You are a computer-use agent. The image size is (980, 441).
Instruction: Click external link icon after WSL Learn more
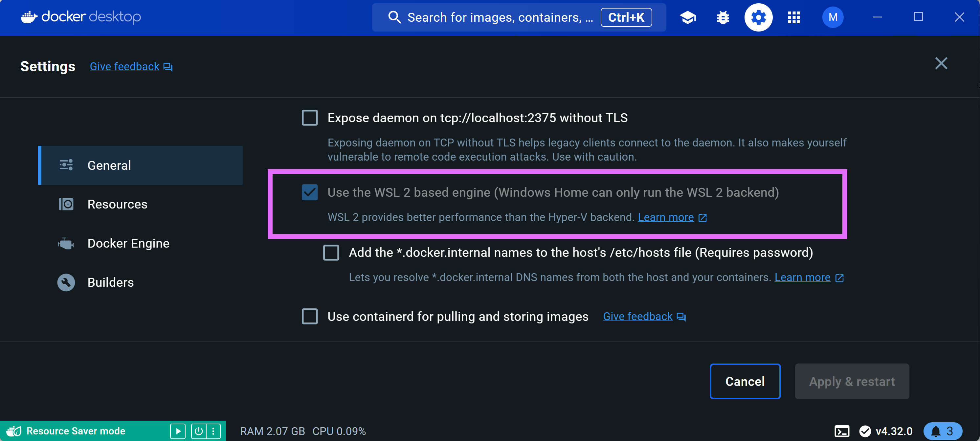[x=703, y=218]
